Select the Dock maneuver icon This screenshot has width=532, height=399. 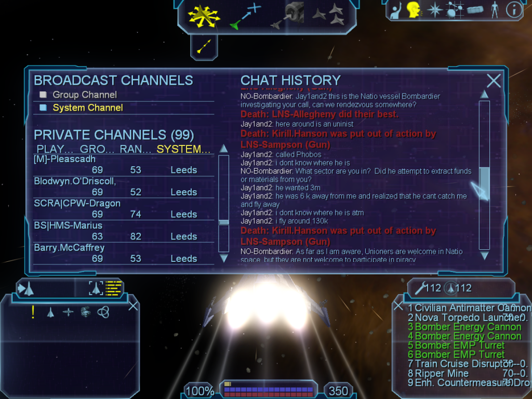288,15
